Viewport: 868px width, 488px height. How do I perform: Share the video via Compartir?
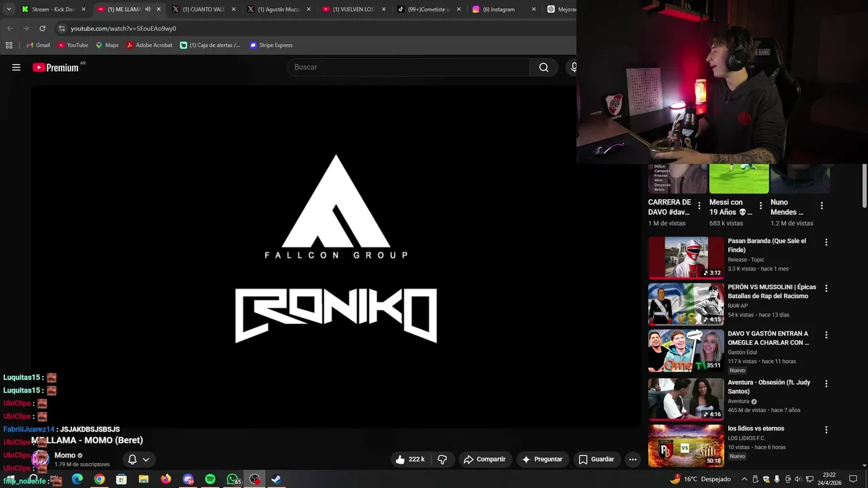pyautogui.click(x=484, y=459)
